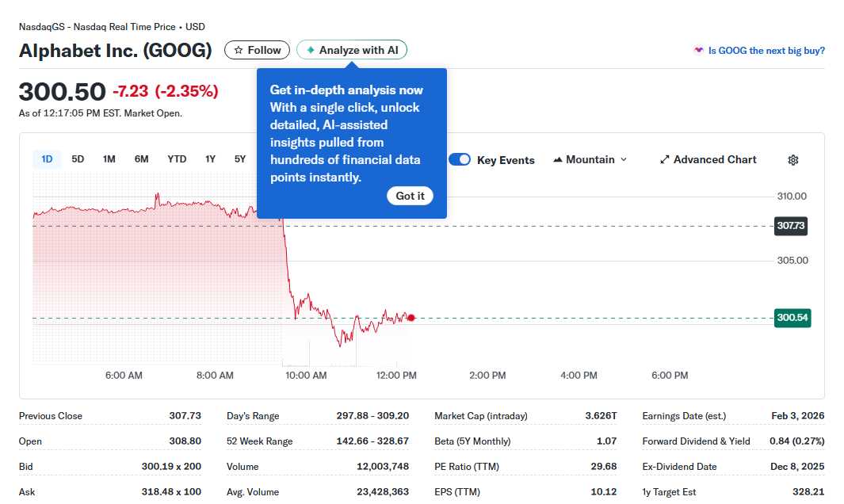Open the chart settings gear icon
844x504 pixels.
(792, 159)
